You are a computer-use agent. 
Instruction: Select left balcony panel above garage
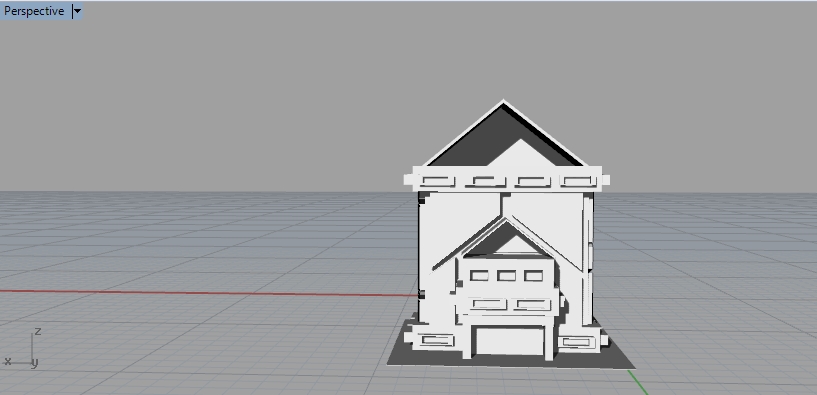(488, 304)
